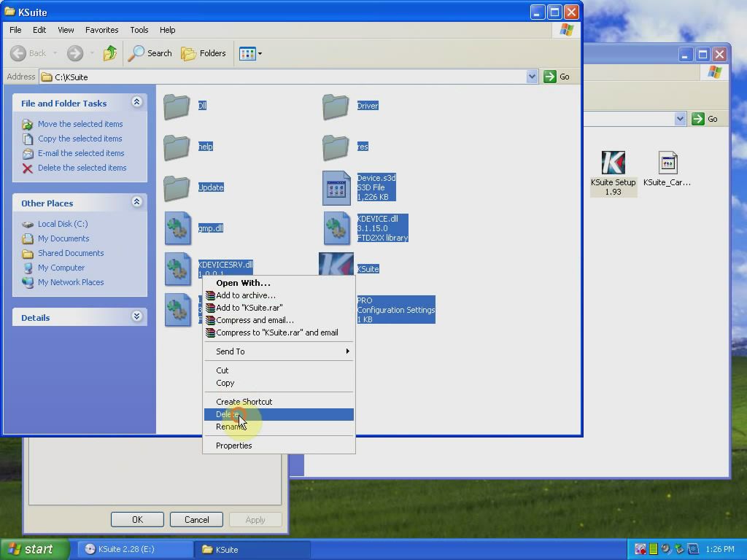Select the help folder icon

click(x=177, y=147)
